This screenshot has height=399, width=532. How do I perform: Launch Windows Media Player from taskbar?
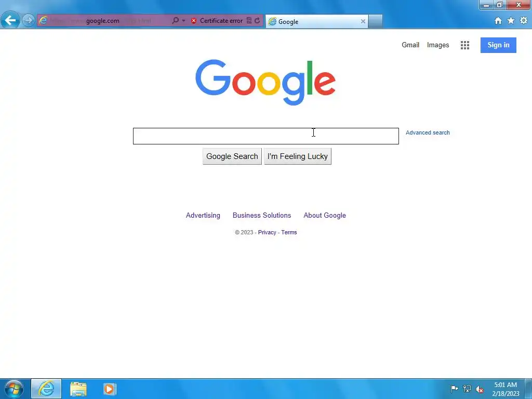110,389
